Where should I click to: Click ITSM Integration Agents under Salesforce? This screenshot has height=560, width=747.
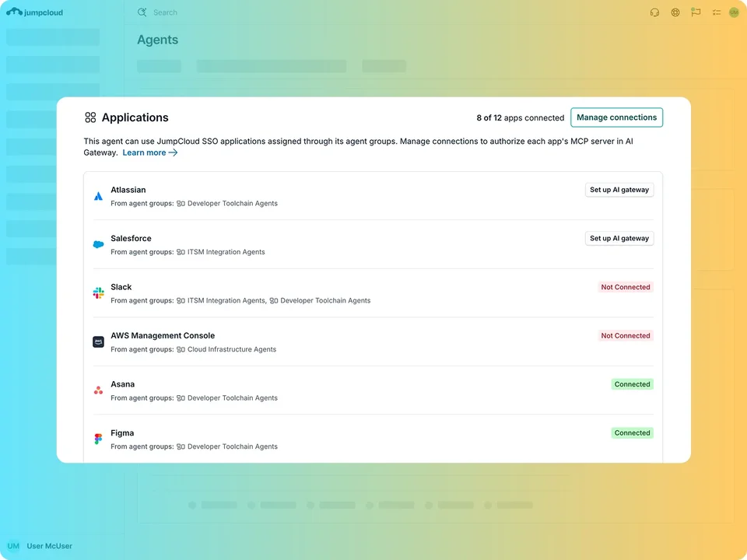click(x=226, y=252)
